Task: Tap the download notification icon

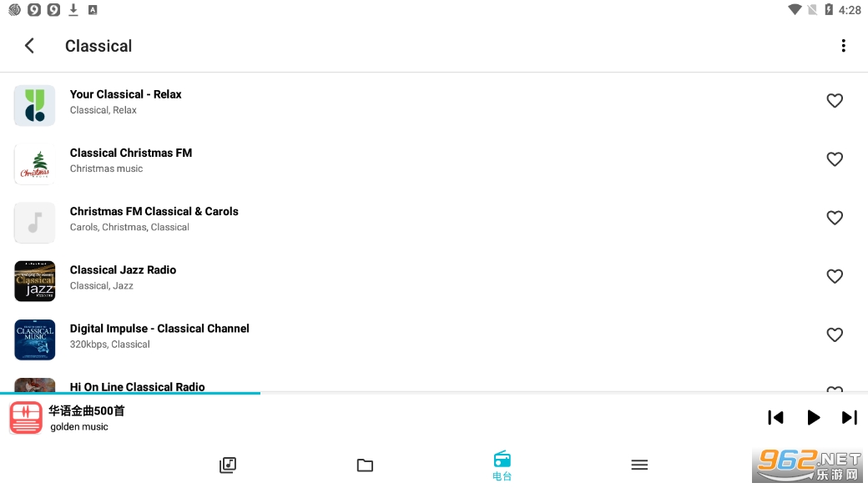Action: pos(73,10)
